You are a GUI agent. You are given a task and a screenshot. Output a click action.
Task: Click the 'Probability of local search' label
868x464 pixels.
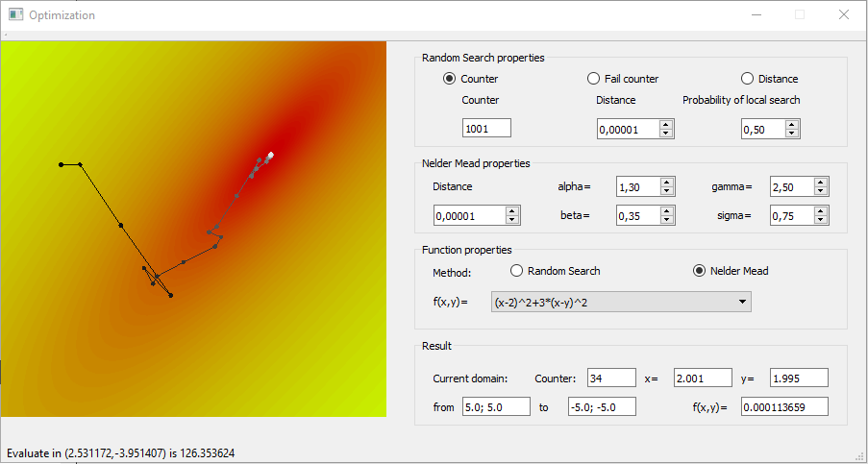(741, 100)
